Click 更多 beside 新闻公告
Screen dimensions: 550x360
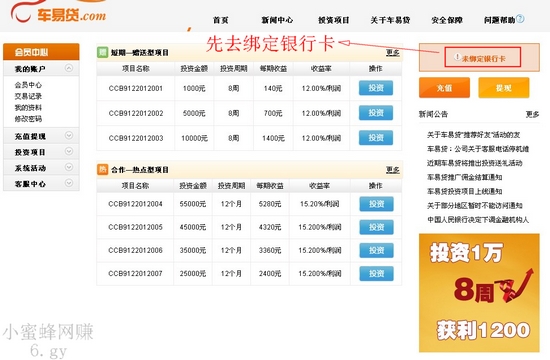click(532, 114)
